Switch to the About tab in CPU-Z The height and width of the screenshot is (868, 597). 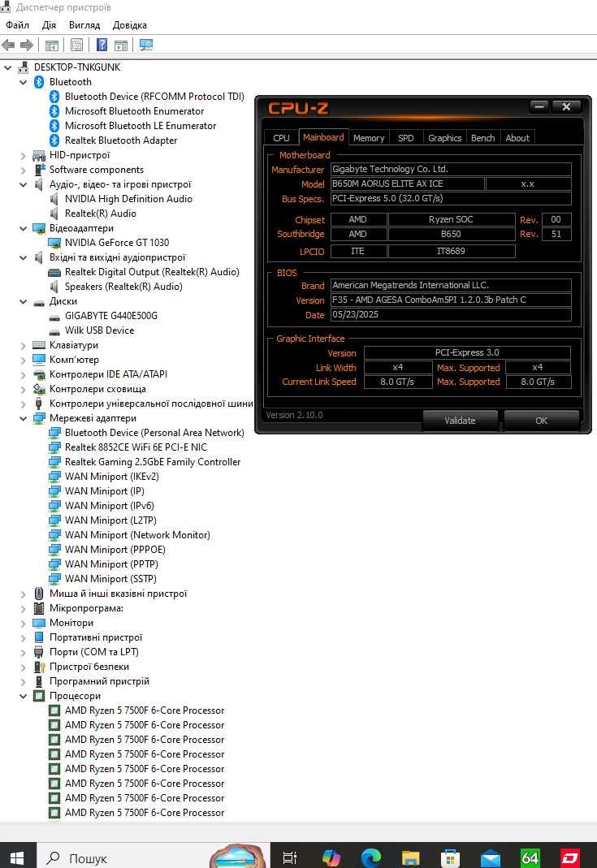click(x=517, y=138)
